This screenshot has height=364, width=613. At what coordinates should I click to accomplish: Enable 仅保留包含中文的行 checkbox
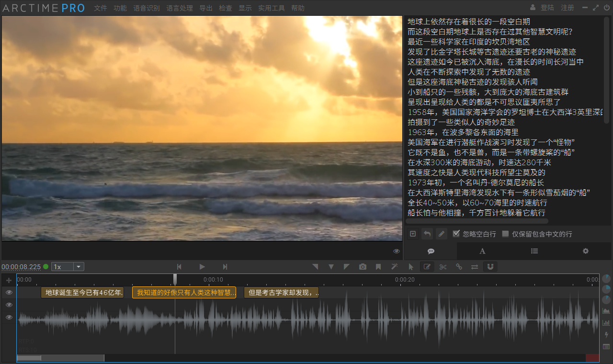coord(505,234)
